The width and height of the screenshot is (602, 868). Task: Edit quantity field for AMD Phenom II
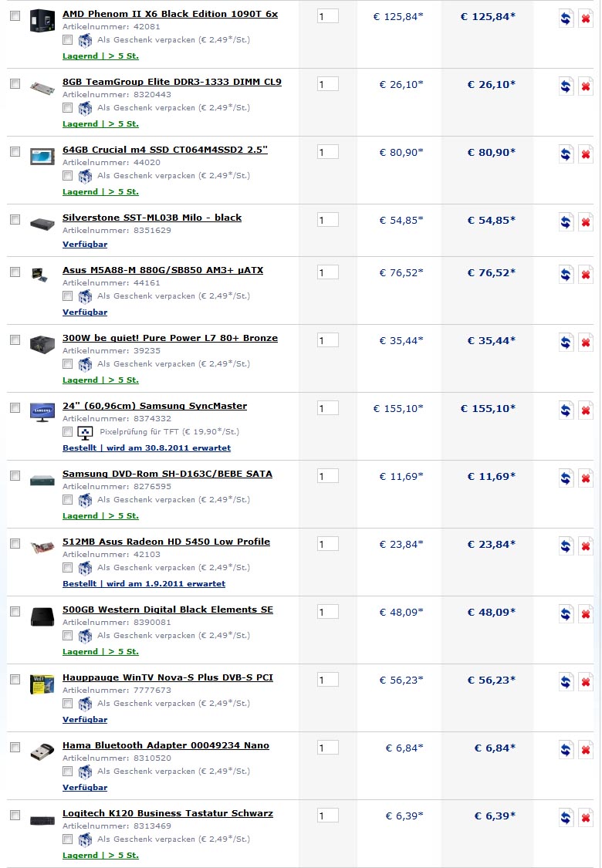click(328, 15)
